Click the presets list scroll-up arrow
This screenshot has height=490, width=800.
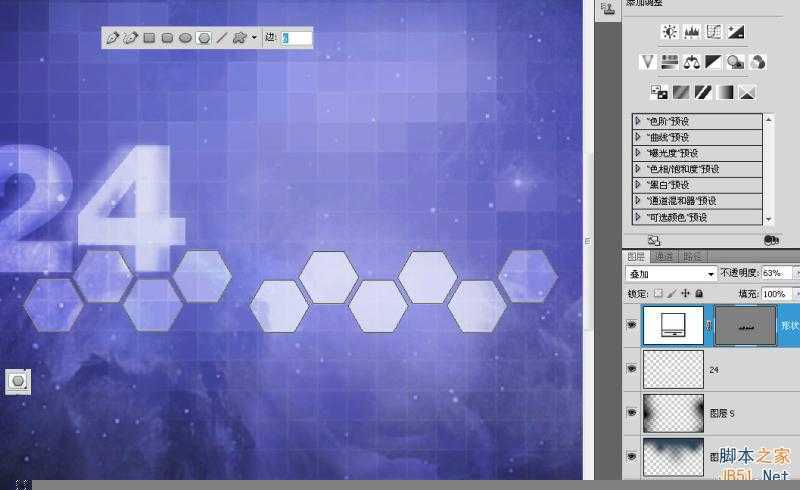(769, 120)
